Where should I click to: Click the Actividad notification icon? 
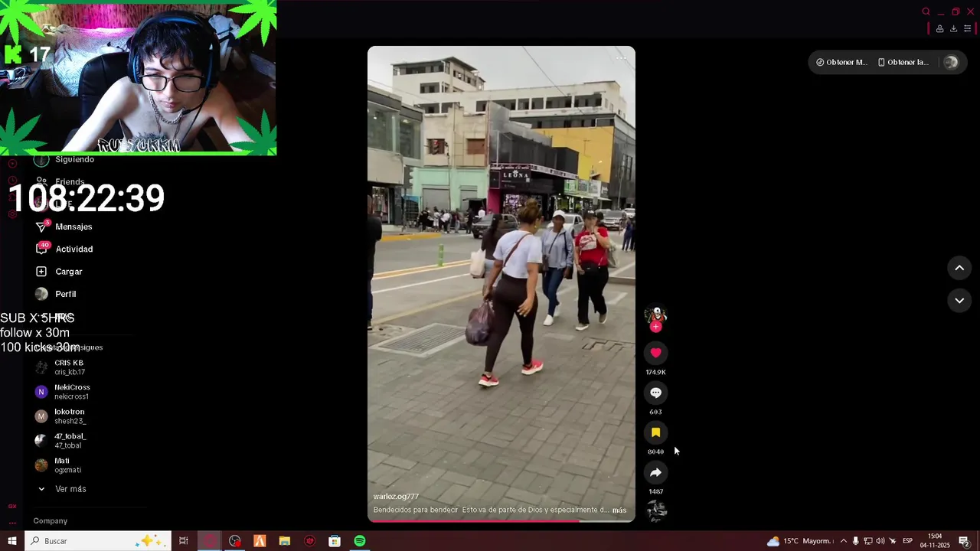[41, 249]
